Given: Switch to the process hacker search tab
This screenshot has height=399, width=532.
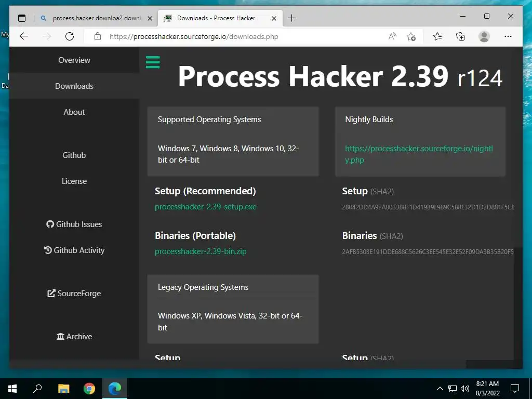Looking at the screenshot, I should click(96, 18).
